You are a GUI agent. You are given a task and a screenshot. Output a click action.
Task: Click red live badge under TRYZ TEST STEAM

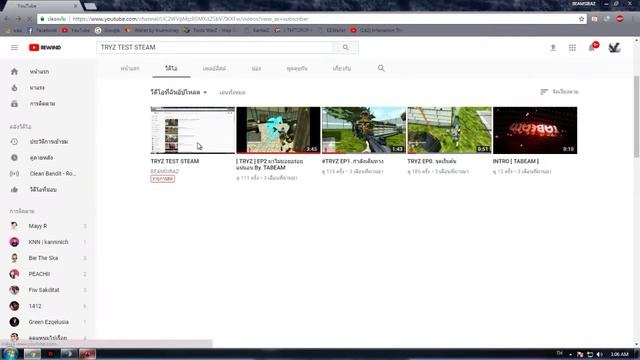(163, 179)
